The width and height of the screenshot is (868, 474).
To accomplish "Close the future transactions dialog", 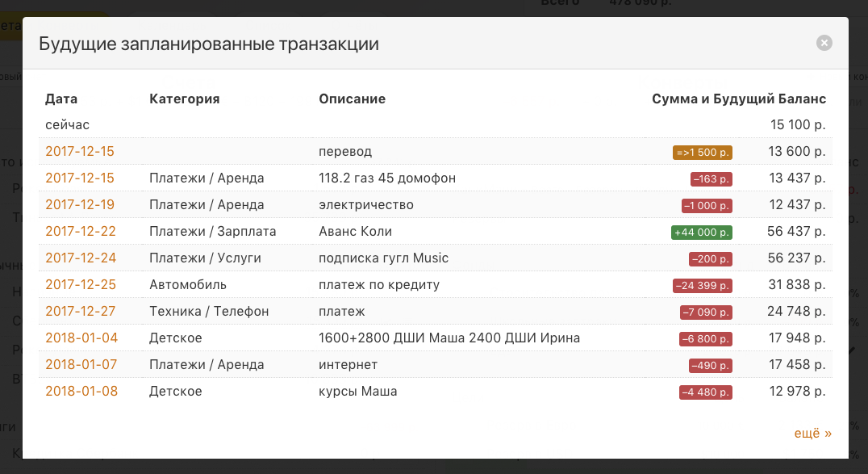I will coord(824,43).
